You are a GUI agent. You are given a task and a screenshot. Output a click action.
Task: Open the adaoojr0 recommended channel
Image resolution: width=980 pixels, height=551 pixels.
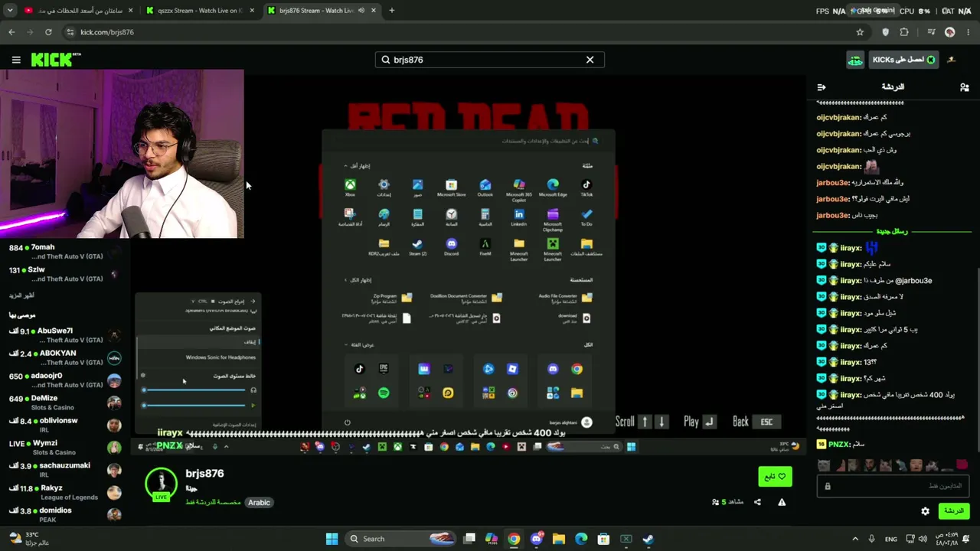click(x=65, y=380)
